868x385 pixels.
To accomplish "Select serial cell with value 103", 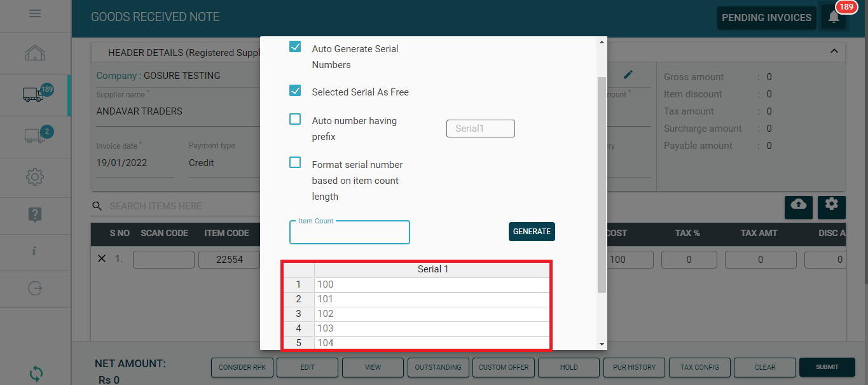I will click(432, 328).
